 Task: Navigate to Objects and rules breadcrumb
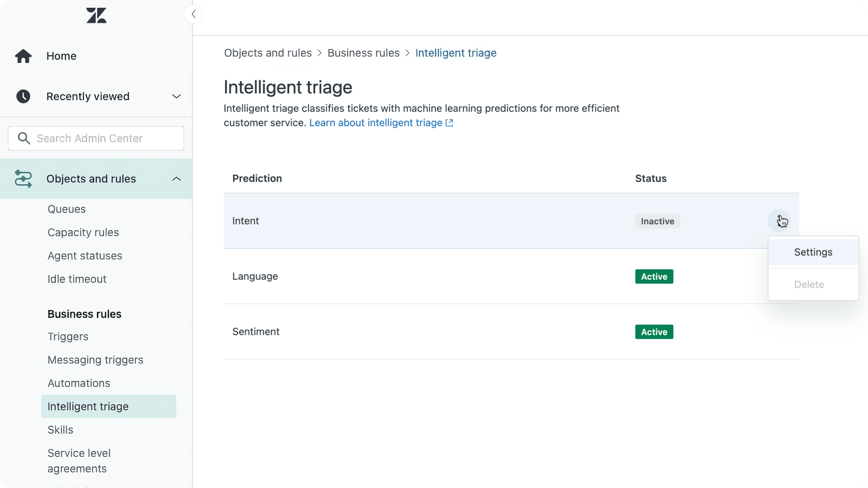coord(268,53)
